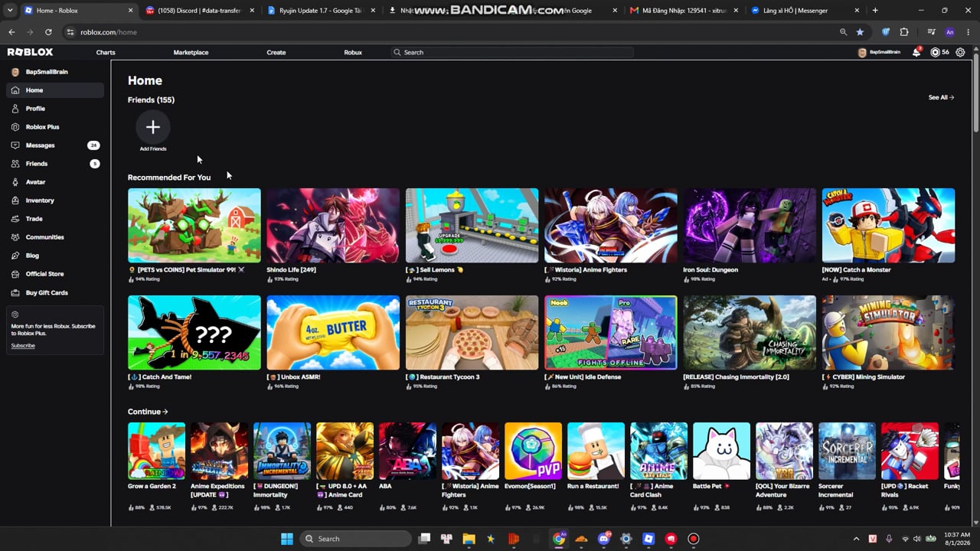Reload the page with the browser refresh icon
This screenshot has height=551, width=980.
(x=48, y=32)
